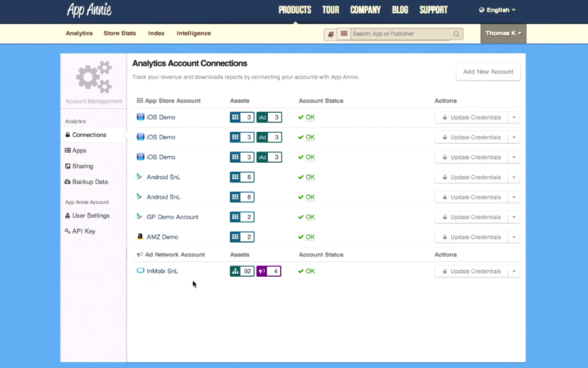Update Credentials for GP Demo Account
The height and width of the screenshot is (368, 588).
472,217
